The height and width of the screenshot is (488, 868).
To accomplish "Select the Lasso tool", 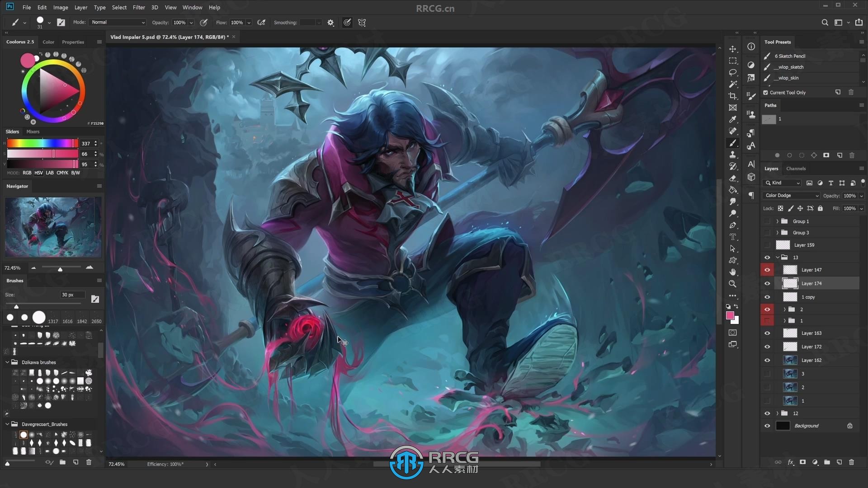I will [x=733, y=72].
